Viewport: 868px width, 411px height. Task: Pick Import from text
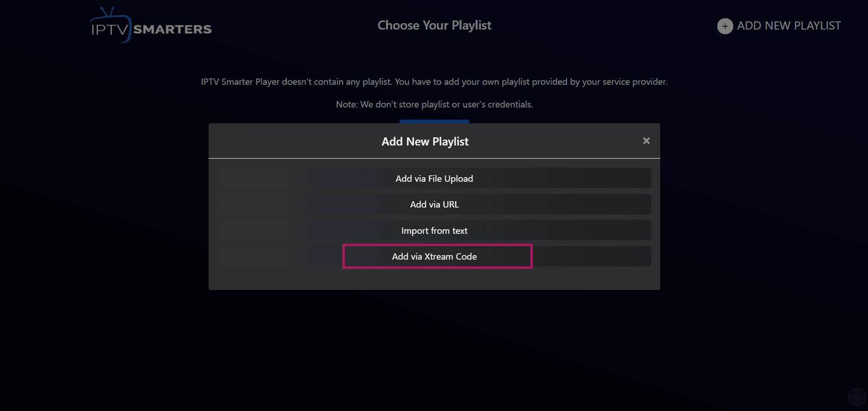[434, 231]
